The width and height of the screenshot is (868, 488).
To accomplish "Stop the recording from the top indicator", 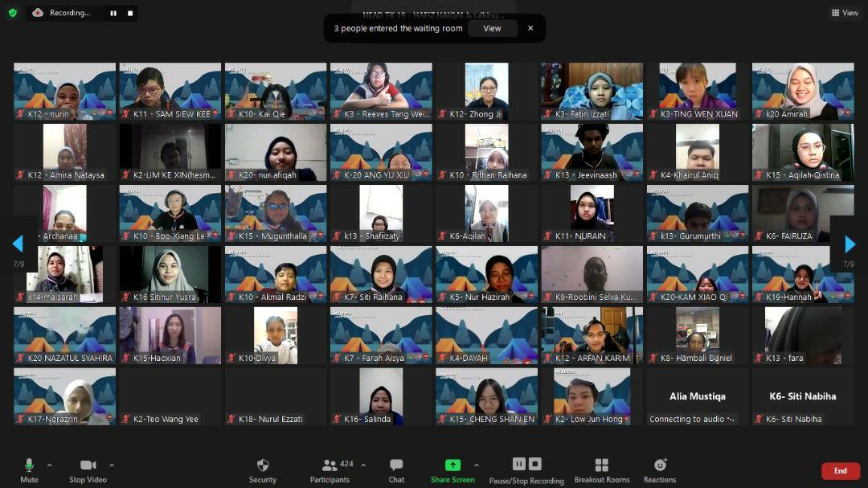I will click(x=130, y=13).
